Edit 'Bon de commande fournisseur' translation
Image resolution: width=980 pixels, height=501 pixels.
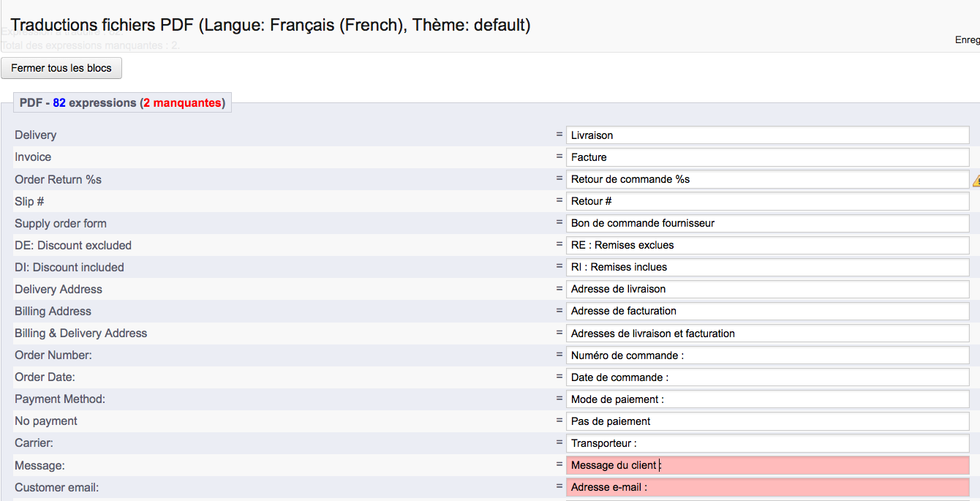767,223
